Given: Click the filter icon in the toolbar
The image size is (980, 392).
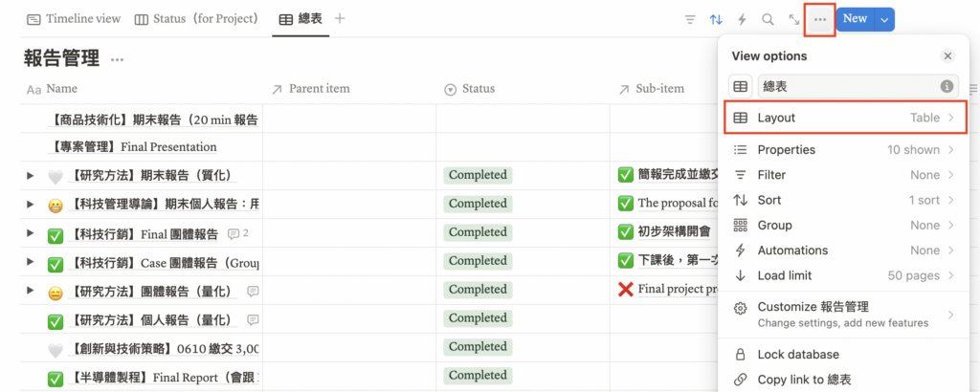Looking at the screenshot, I should coord(690,19).
